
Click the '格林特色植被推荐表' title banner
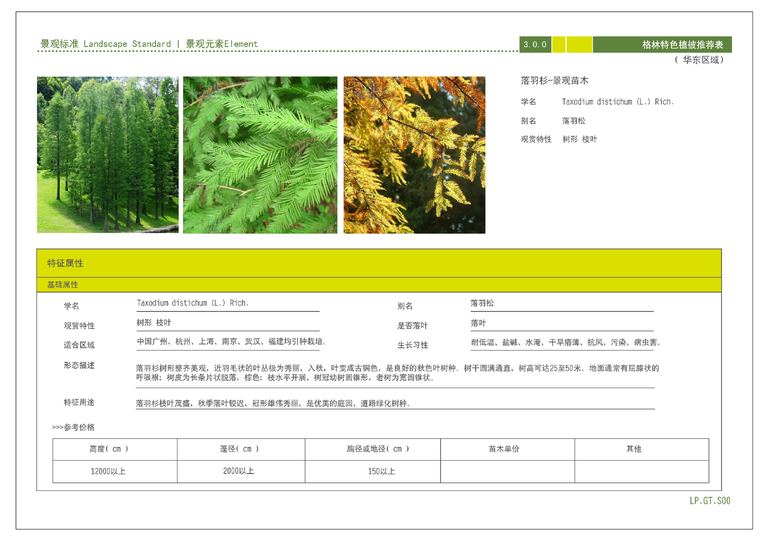[662, 45]
